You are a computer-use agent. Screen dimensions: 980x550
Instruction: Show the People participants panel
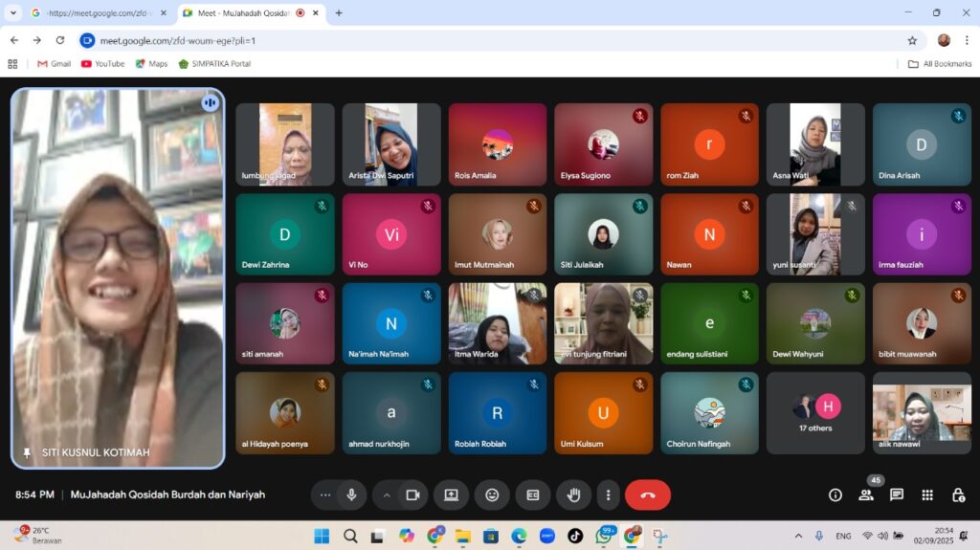[x=866, y=495]
